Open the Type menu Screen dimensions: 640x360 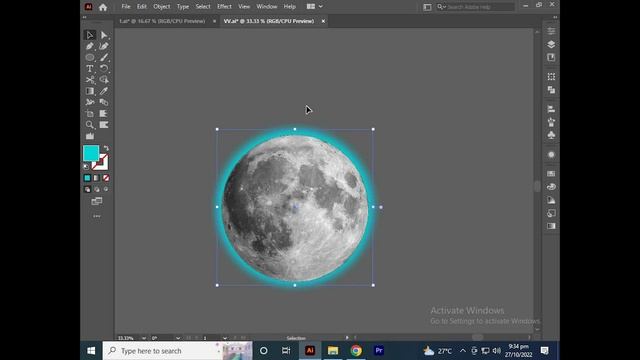183,7
